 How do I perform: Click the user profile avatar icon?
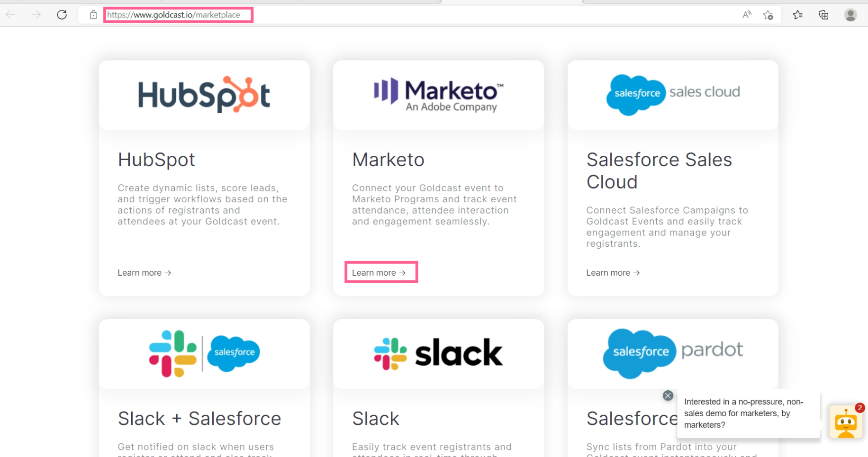850,15
